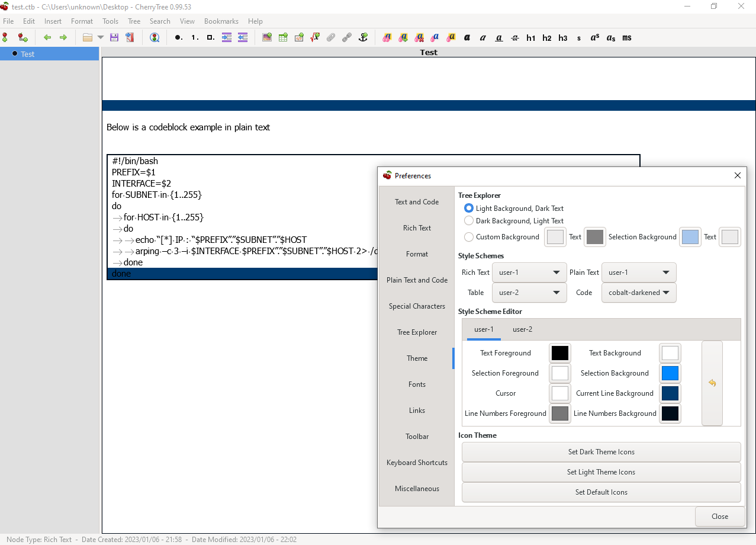The height and width of the screenshot is (545, 756).
Task: Apply the h1 heading style
Action: [531, 37]
